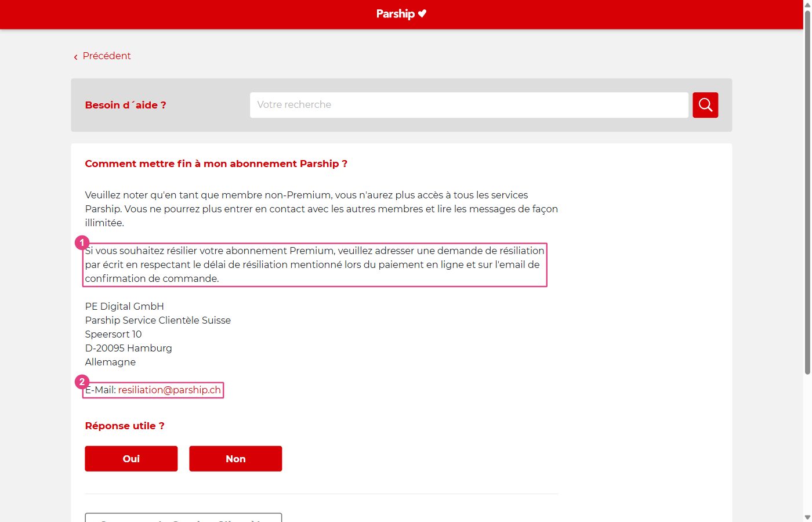Viewport: 812px width, 522px height.
Task: Click the Parship heart logo in the header
Action: [401, 14]
